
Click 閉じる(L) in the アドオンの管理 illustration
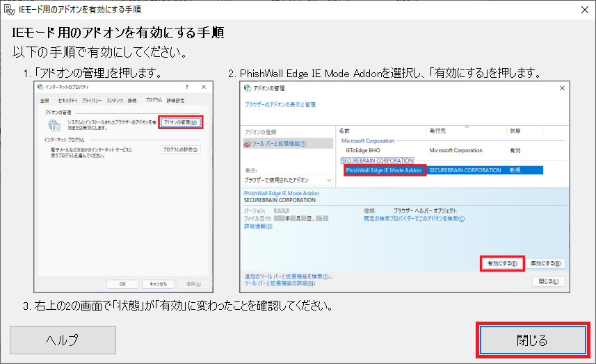(549, 281)
